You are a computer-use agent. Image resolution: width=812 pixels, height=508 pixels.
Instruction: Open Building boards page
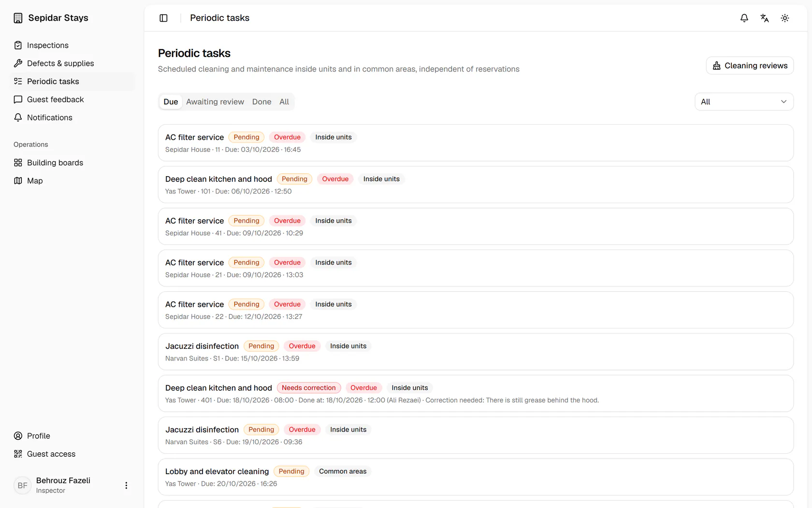[x=72, y=163]
